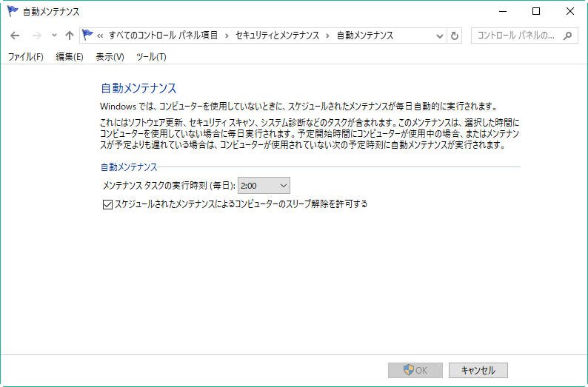The image size is (588, 387).
Task: Open セキュリティとメンテナンス breadcrumb
Action: 277,36
